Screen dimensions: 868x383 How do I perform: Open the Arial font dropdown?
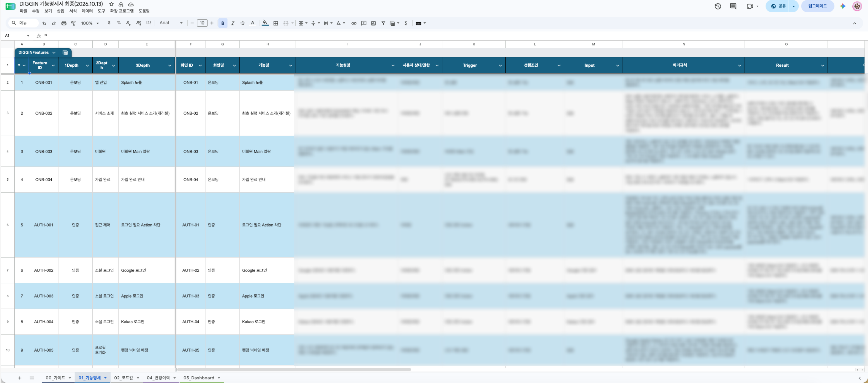(x=171, y=23)
